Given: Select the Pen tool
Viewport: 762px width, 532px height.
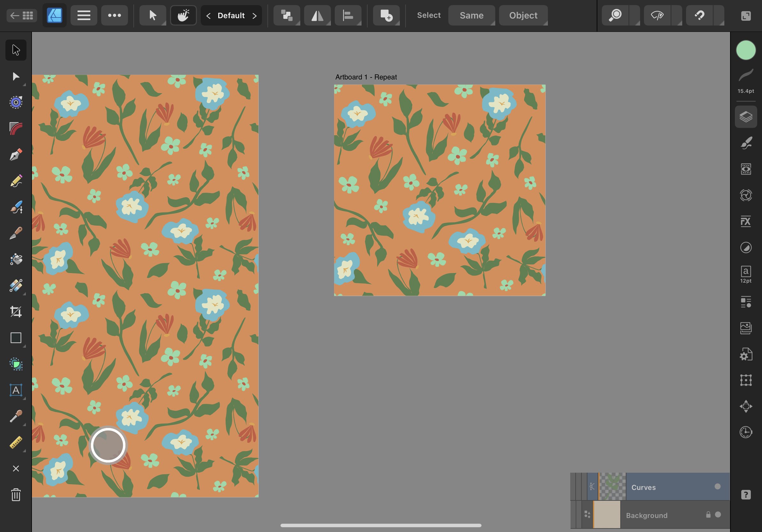Looking at the screenshot, I should [x=16, y=155].
